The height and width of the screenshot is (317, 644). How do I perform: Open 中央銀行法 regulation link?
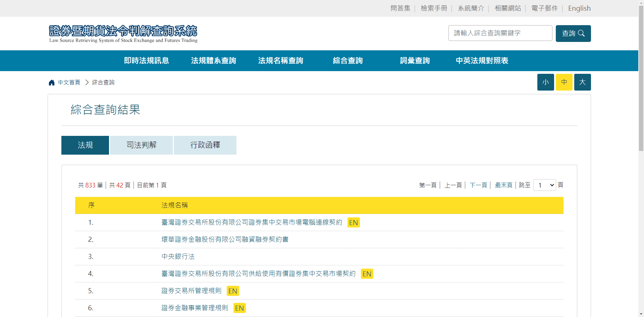coord(178,257)
